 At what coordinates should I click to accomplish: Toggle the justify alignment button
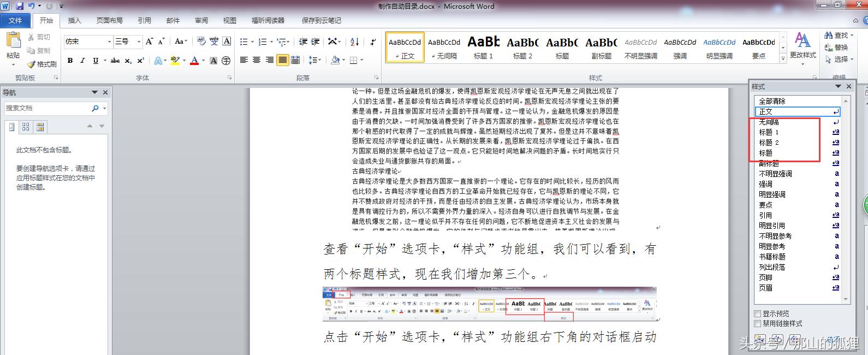pos(282,60)
